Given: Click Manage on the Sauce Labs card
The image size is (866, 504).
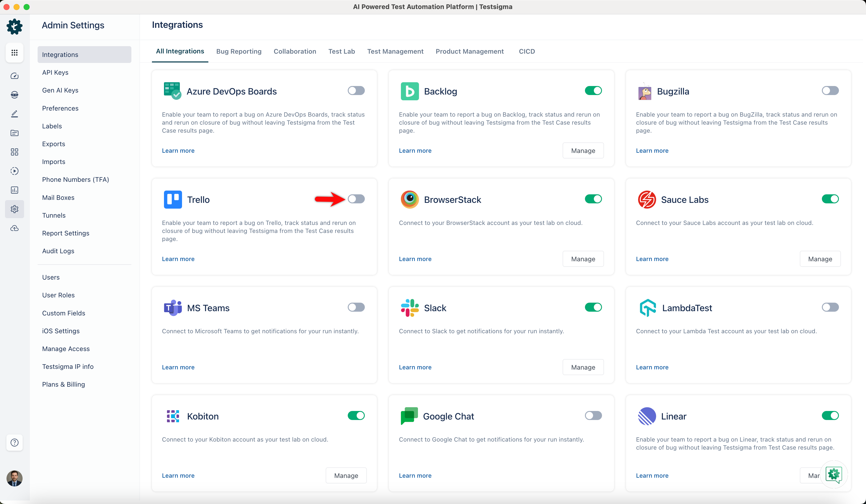Looking at the screenshot, I should click(x=820, y=259).
